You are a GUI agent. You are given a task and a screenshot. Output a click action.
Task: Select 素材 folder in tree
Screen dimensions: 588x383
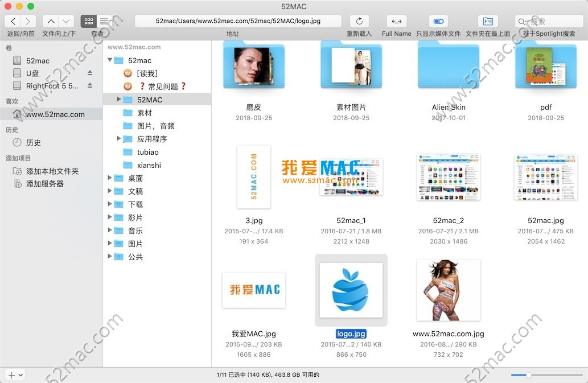(138, 113)
